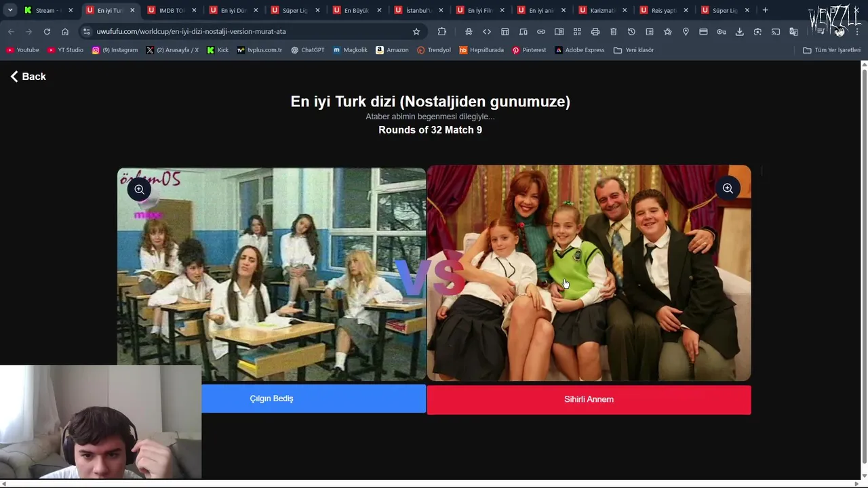Switch to the En iyi Film tab
The image size is (868, 488).
(x=481, y=10)
